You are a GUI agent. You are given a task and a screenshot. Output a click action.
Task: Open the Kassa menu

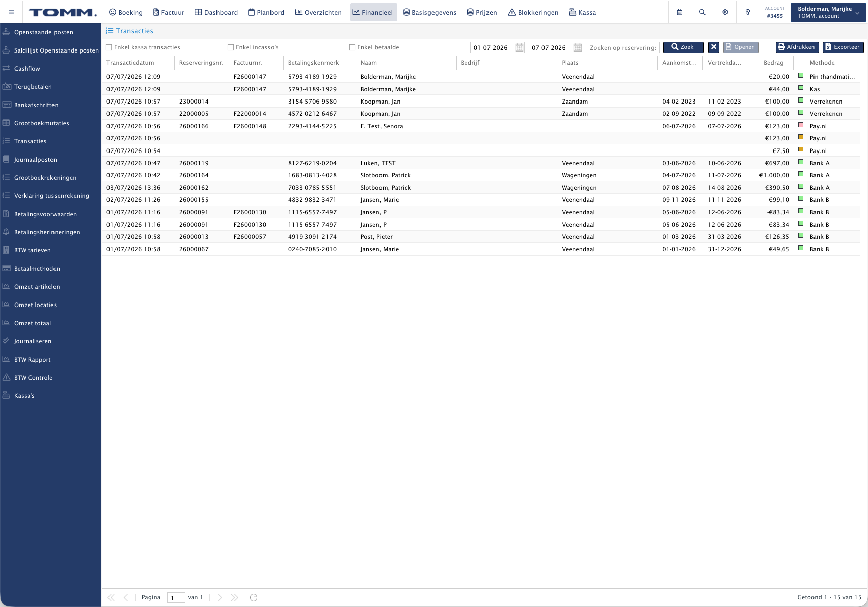click(582, 12)
